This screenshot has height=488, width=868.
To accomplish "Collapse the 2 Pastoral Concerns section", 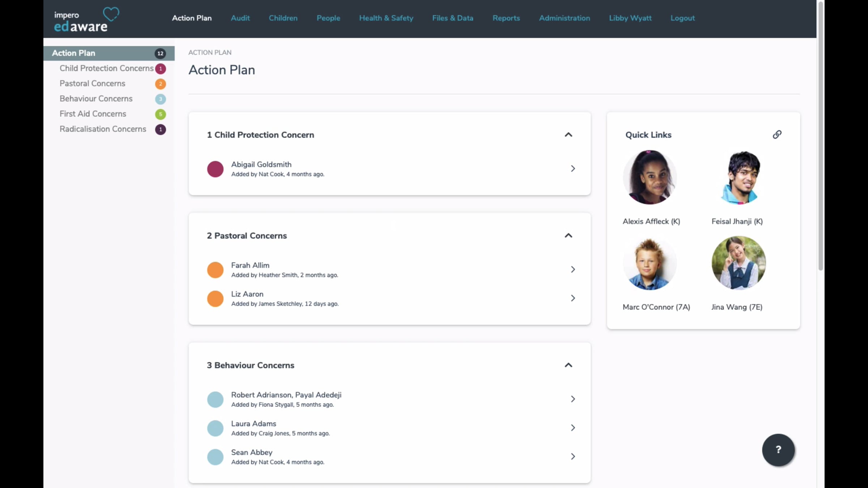I will tap(568, 235).
